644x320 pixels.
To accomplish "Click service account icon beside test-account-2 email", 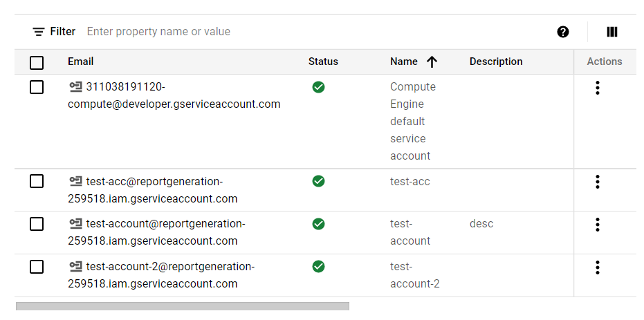I will click(x=75, y=267).
